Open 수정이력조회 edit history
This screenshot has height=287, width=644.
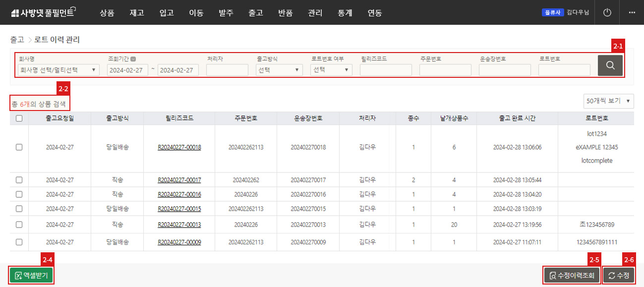pyautogui.click(x=572, y=276)
